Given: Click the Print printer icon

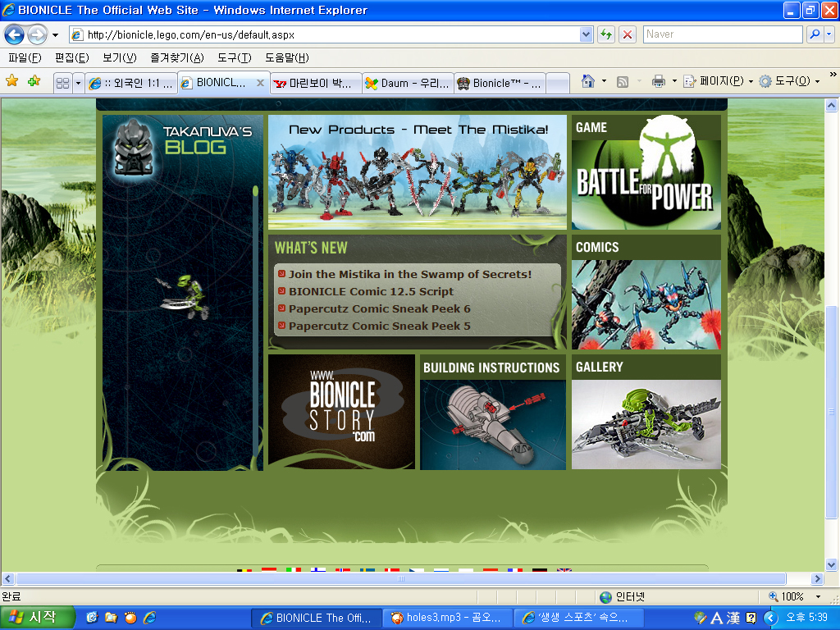Looking at the screenshot, I should pos(659,81).
